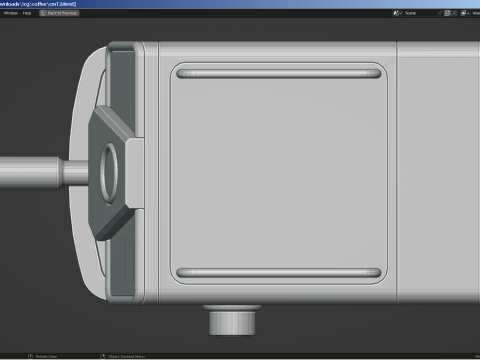This screenshot has width=480, height=360.
Task: Click the Delete Scene icon
Action: coord(454,13)
